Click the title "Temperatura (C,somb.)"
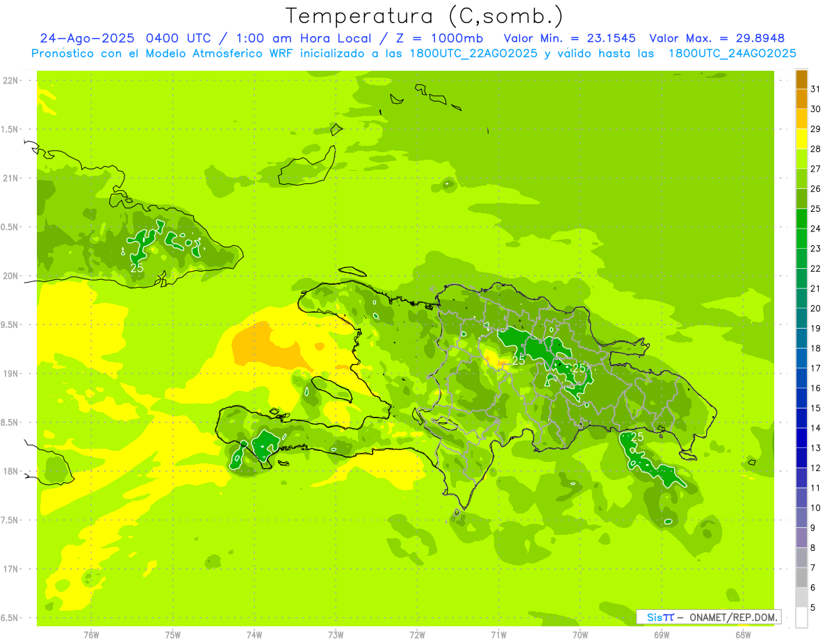The height and width of the screenshot is (644, 834). click(425, 17)
